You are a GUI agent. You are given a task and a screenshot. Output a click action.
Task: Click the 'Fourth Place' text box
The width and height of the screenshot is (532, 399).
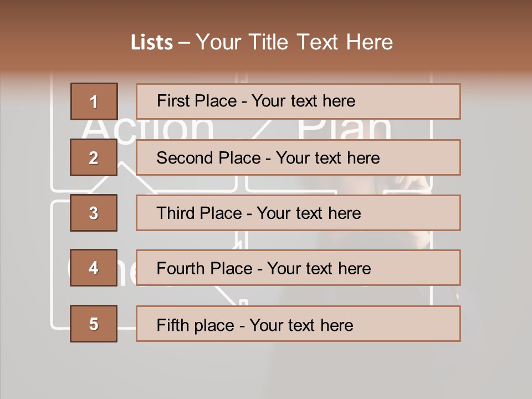click(298, 268)
